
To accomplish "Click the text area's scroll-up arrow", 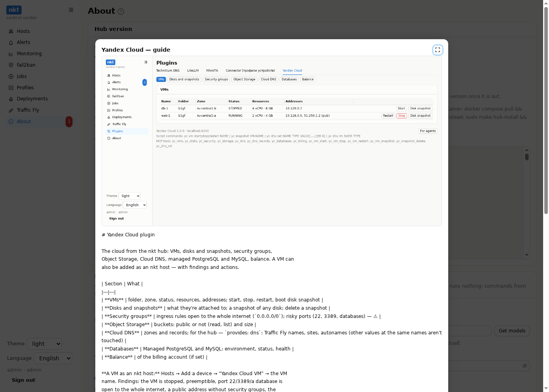I will click(x=527, y=150).
